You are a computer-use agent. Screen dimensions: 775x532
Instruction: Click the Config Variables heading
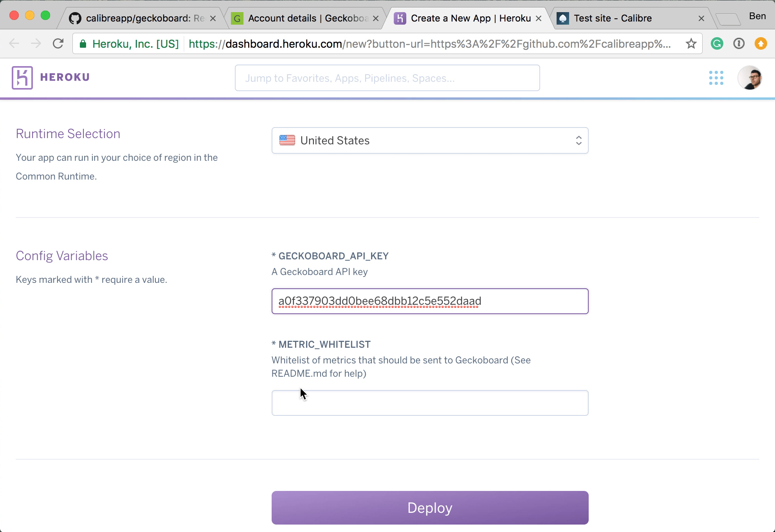pos(62,256)
